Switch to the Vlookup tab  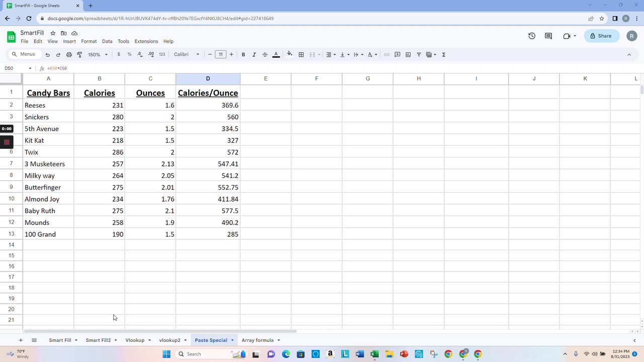135,340
